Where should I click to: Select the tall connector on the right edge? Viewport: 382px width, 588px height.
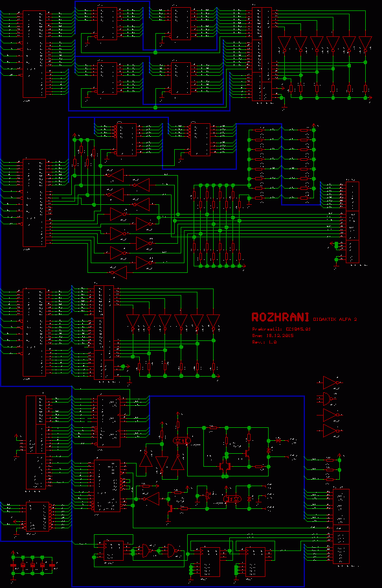point(352,222)
